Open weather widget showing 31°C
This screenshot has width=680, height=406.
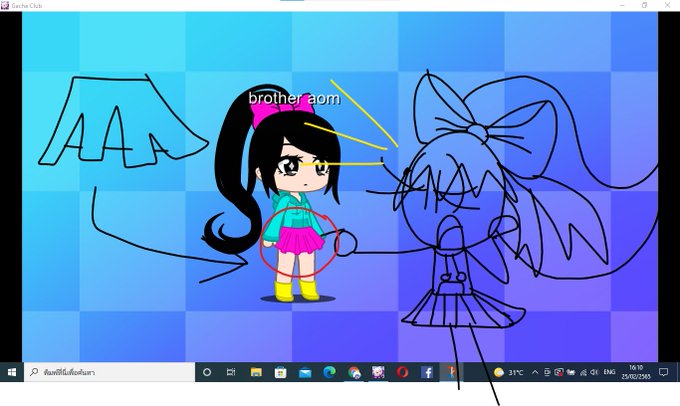pos(508,372)
